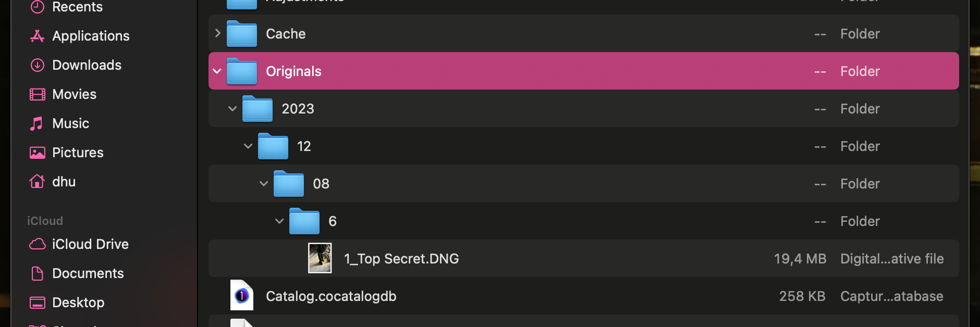Viewport: 980px width, 327px height.
Task: Collapse the 2023 folder
Action: (232, 109)
